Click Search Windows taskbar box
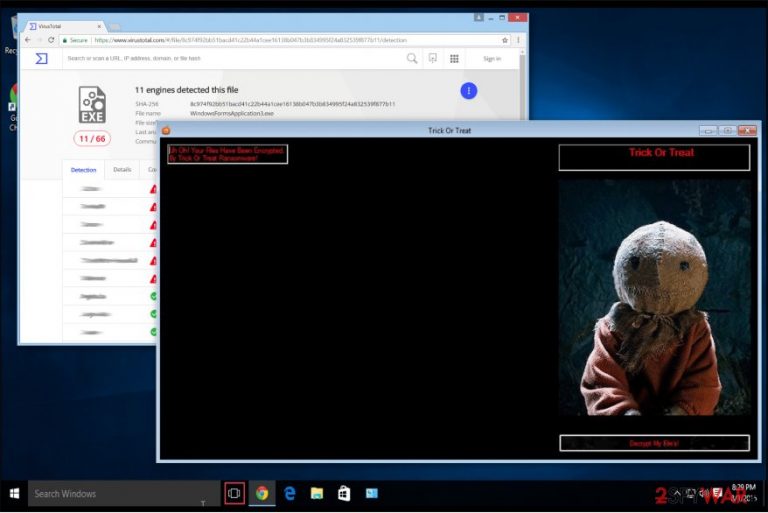 [124, 493]
